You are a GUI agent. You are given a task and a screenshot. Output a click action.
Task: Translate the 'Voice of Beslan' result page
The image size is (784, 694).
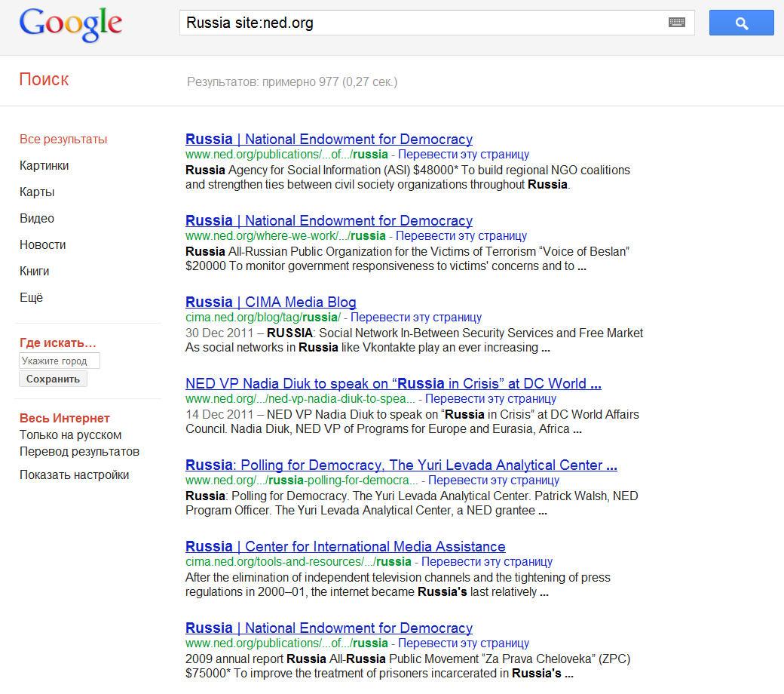[x=461, y=235]
